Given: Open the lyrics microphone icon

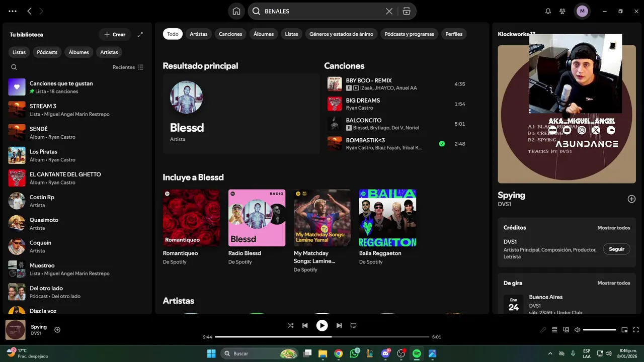Looking at the screenshot, I should click(x=543, y=330).
